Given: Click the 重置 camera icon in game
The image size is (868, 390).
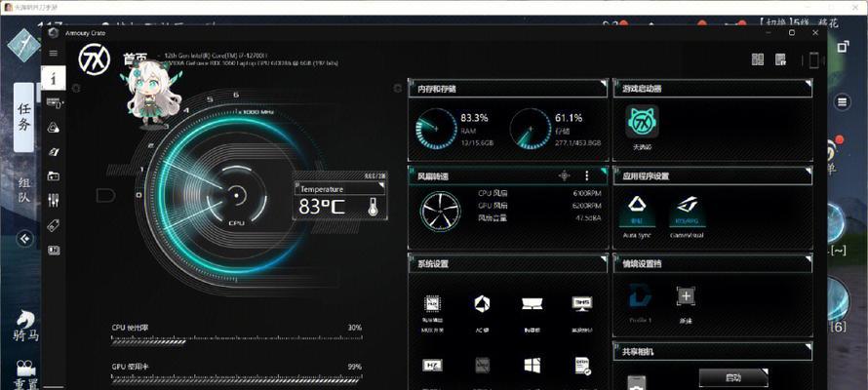Looking at the screenshot, I should click(x=26, y=374).
